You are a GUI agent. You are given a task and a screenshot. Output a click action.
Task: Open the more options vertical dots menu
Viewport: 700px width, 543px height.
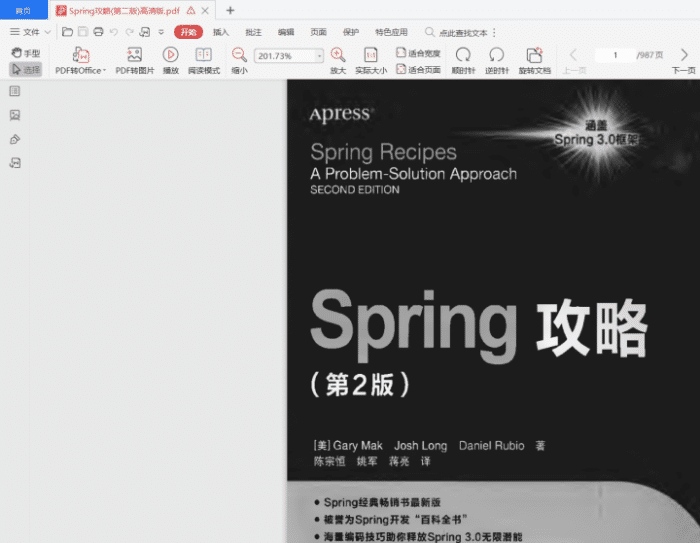[x=494, y=33]
